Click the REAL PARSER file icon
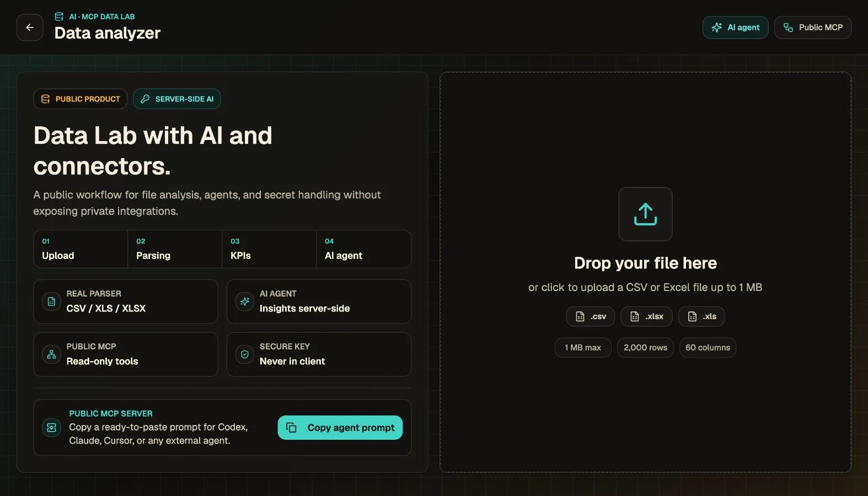Screen dimensions: 868x496 [x=51, y=301]
